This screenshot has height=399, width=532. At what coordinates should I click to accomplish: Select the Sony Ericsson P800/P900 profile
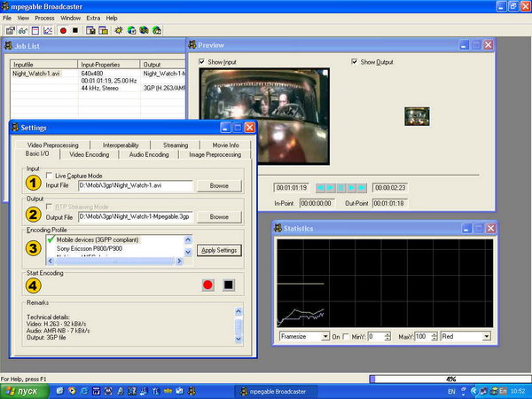pyautogui.click(x=90, y=248)
